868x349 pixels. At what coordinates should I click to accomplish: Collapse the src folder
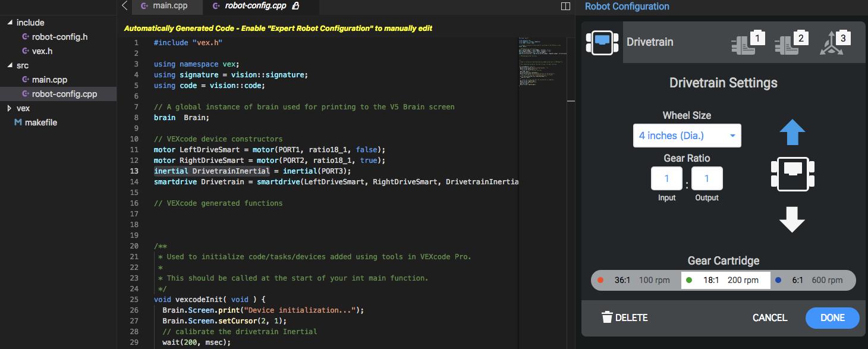(10, 65)
